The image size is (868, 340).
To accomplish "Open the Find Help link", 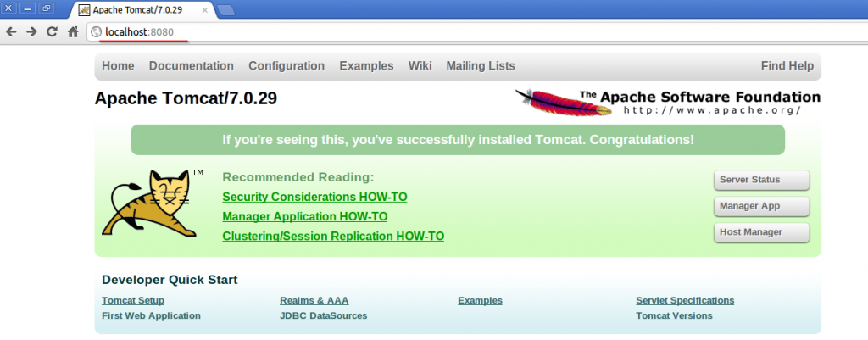I will 787,66.
